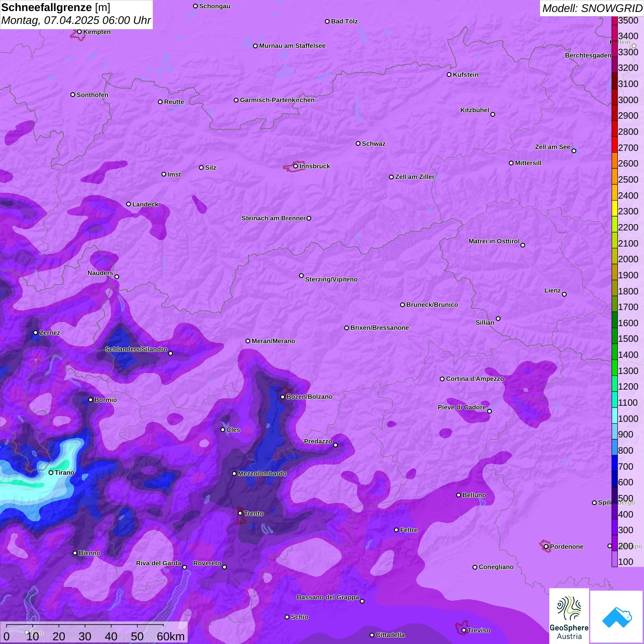Click the legend value 100
The image size is (644, 644).
[626, 562]
